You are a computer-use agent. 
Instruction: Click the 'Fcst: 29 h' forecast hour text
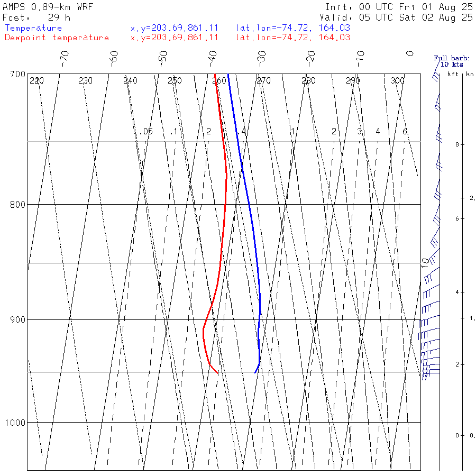36,17
